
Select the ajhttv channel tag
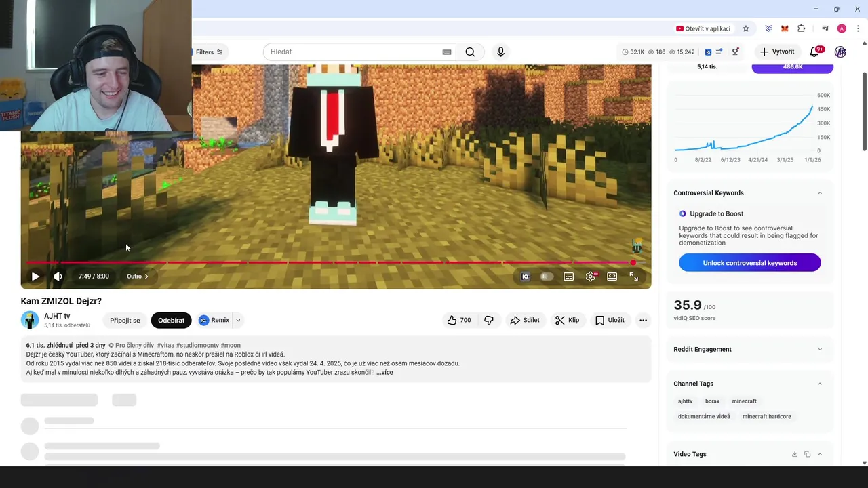[x=686, y=401]
